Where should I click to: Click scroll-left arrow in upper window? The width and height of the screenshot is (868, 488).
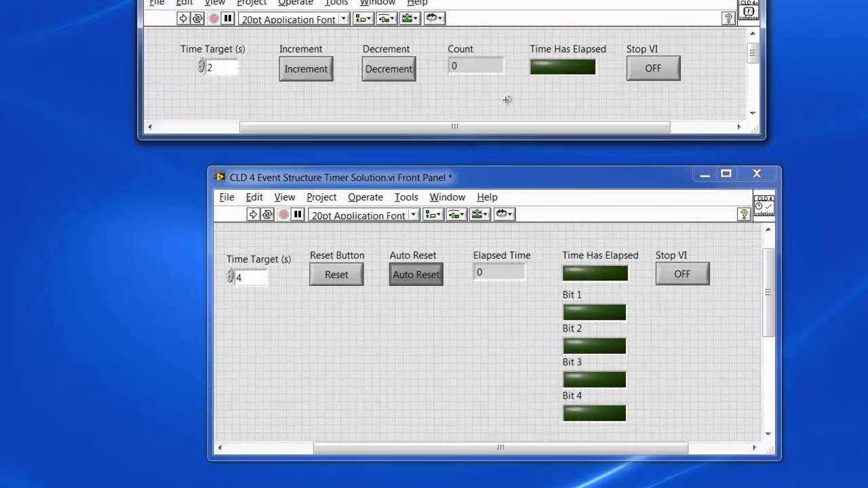tap(150, 127)
